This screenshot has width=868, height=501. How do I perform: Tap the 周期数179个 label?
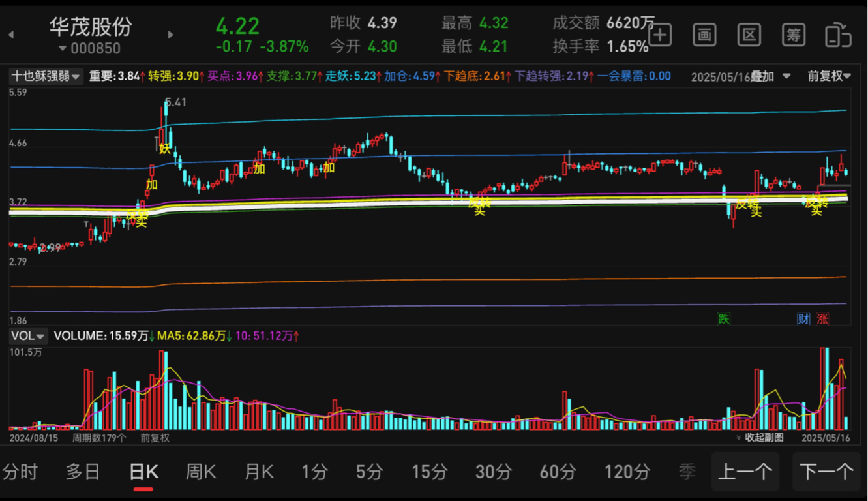(99, 438)
